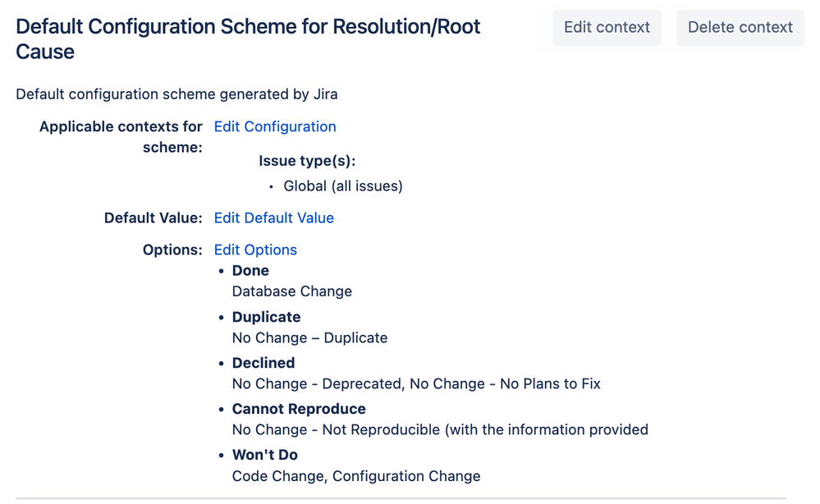Select the No Change - Deprecated line
The width and height of the screenshot is (820, 504).
coord(416,383)
